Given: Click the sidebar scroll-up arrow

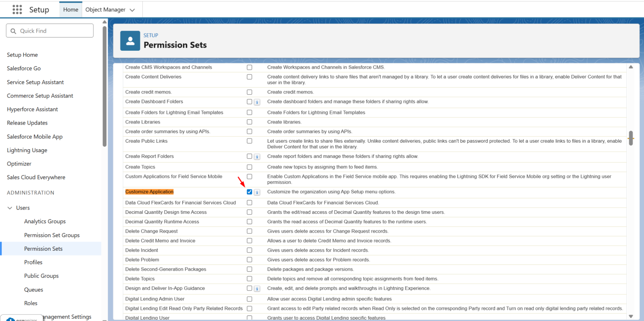Looking at the screenshot, I should 104,22.
